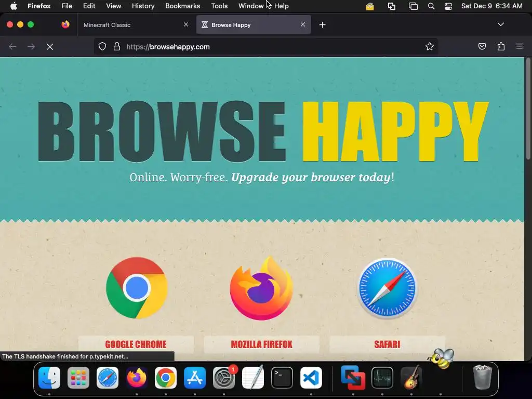Open the History menu
Viewport: 532px width, 399px height.
click(143, 6)
